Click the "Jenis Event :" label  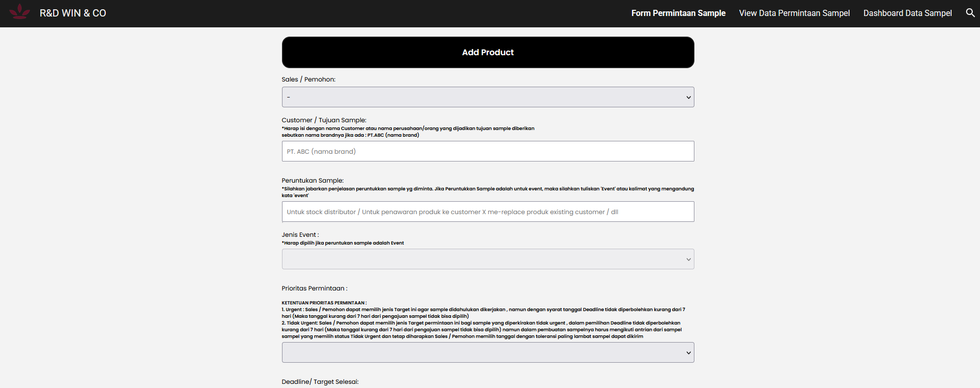coord(300,235)
